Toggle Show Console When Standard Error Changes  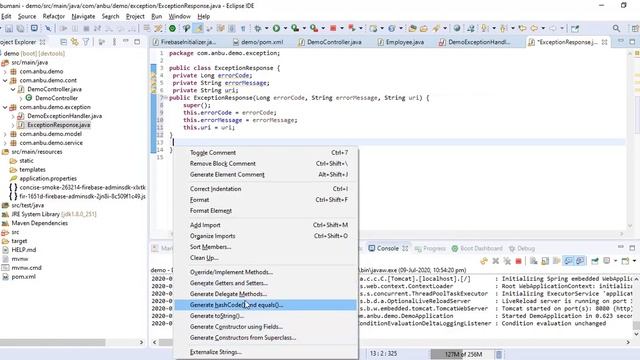pyautogui.click(x=580, y=261)
